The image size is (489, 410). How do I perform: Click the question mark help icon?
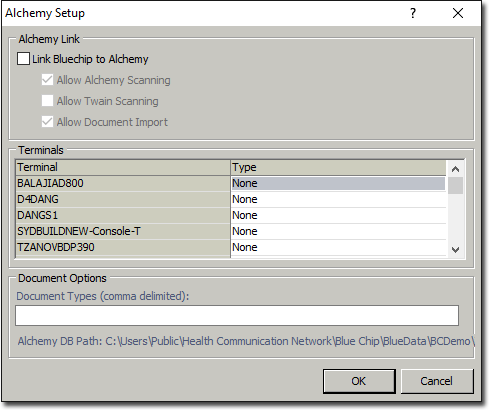(x=413, y=13)
